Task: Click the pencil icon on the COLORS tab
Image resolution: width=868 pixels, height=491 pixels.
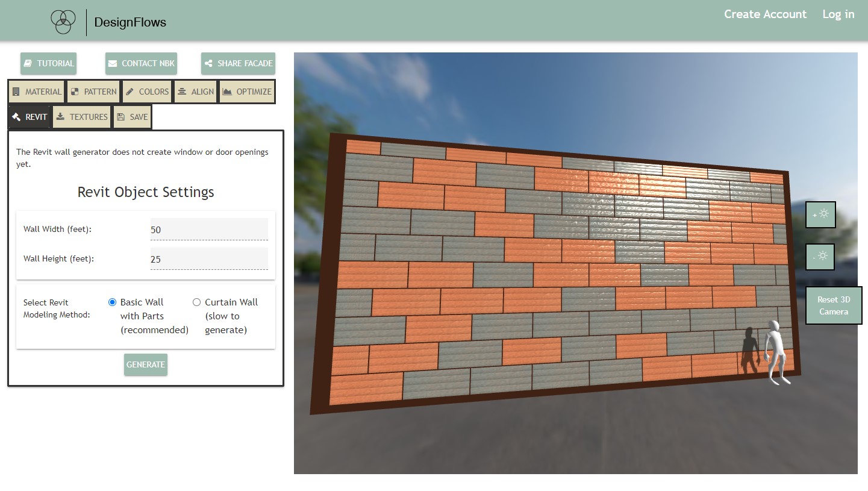Action: [x=130, y=91]
